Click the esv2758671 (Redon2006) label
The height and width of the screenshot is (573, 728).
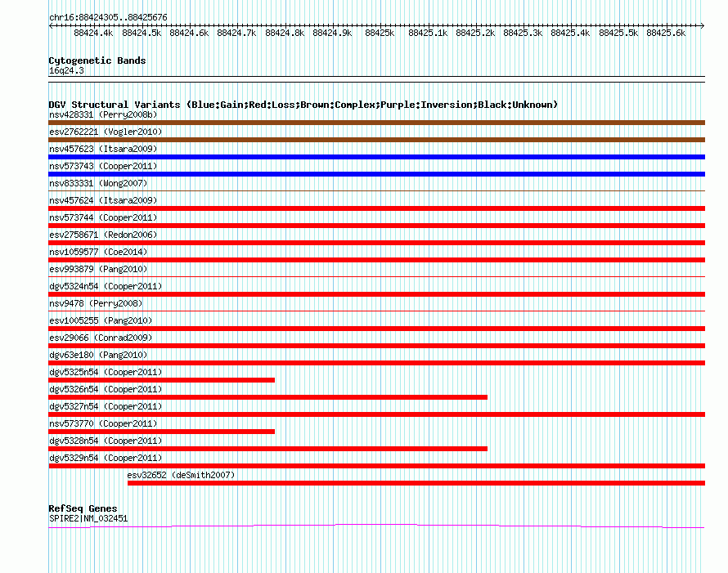point(103,235)
